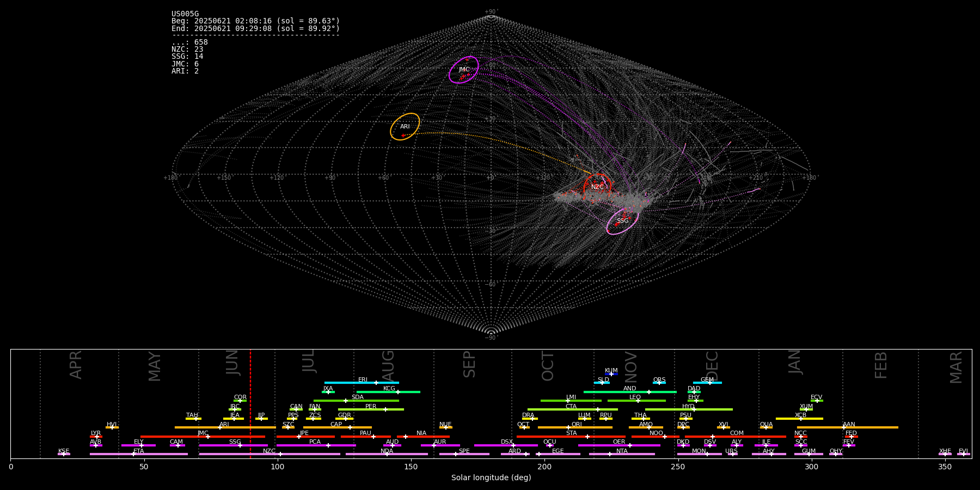Click the NDA shower label in the timeline
The height and width of the screenshot is (490, 980).
coord(387,451)
